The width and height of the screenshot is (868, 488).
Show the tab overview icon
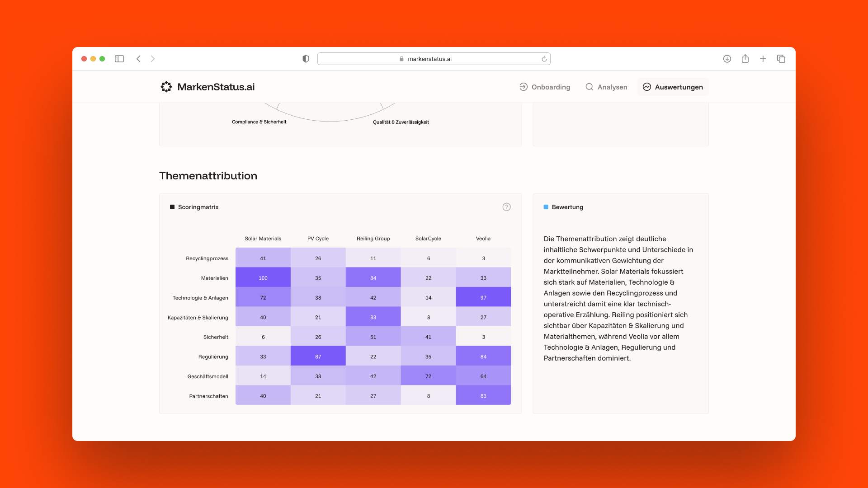[781, 59]
